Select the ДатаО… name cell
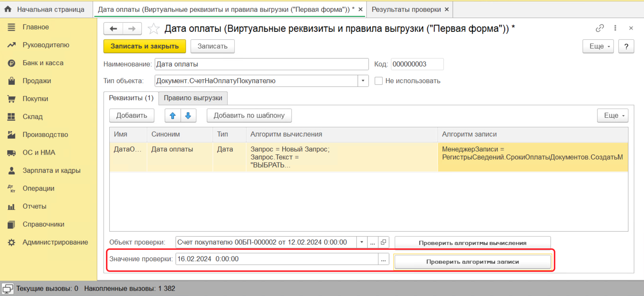Viewport: 644px width, 296px height. (128, 157)
